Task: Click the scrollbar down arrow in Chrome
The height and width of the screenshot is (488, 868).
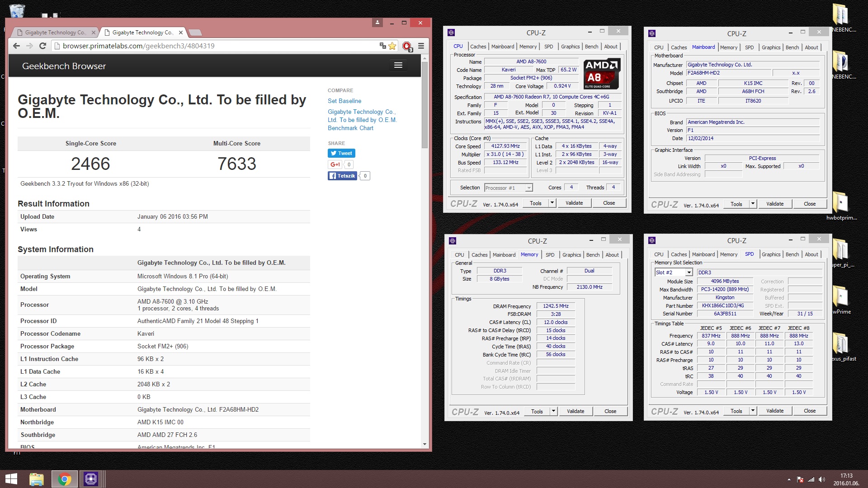Action: [x=425, y=444]
